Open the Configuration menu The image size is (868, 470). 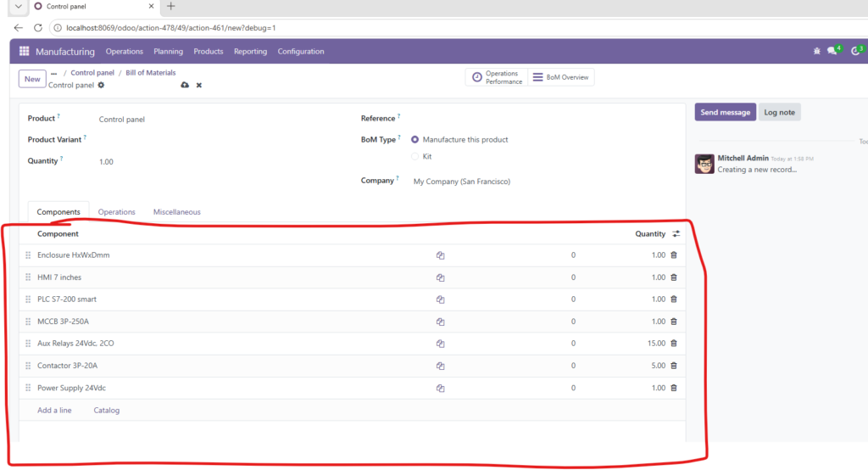click(301, 52)
